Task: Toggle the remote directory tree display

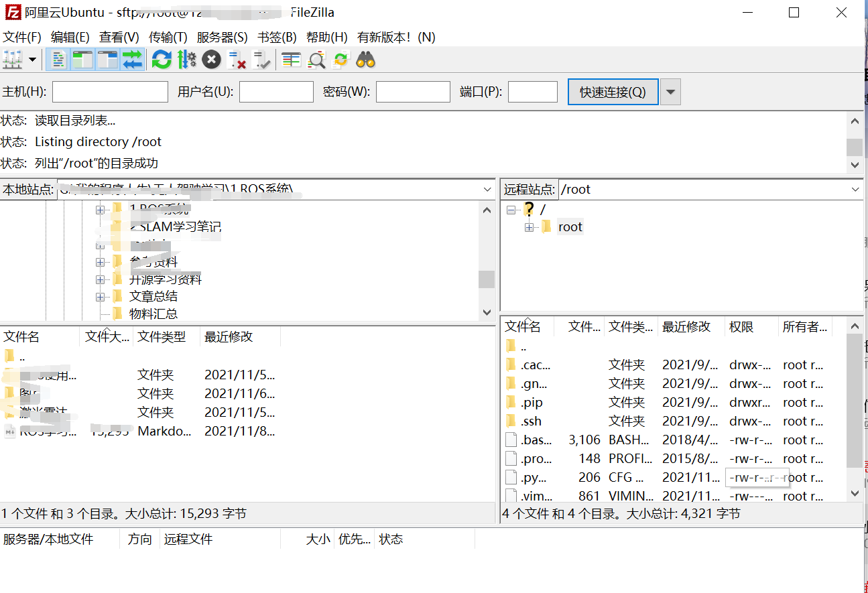Action: (x=107, y=60)
